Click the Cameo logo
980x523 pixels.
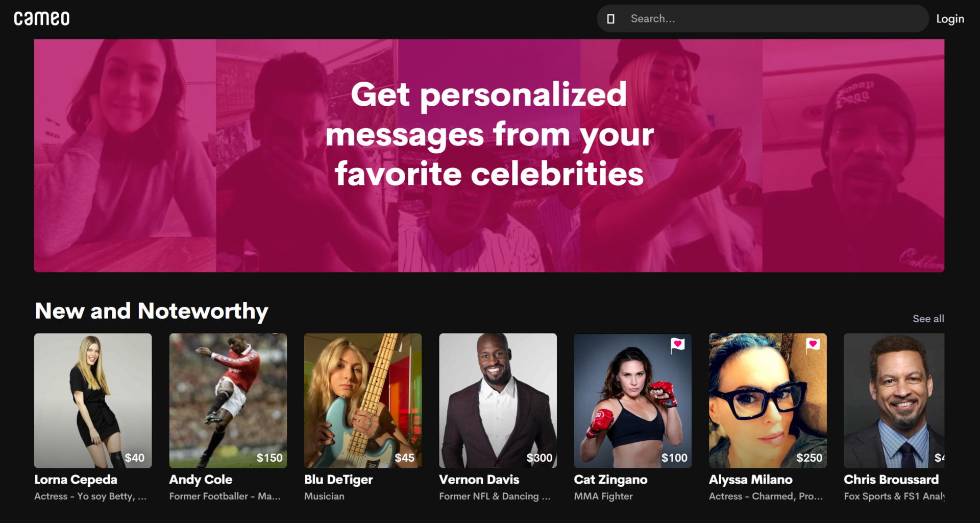[x=42, y=19]
